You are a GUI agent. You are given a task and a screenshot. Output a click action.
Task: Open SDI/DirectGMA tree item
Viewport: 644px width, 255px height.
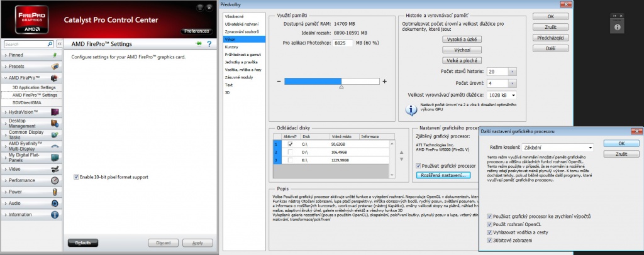click(26, 103)
